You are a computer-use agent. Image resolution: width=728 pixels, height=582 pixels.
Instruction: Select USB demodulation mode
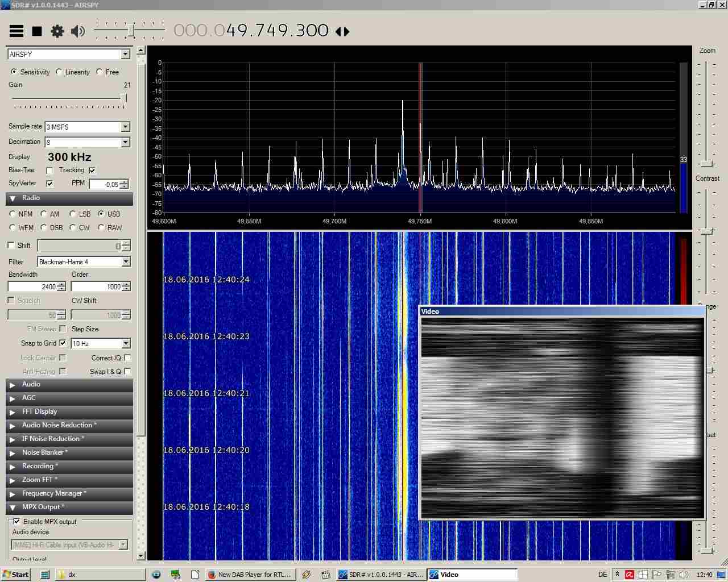(101, 214)
